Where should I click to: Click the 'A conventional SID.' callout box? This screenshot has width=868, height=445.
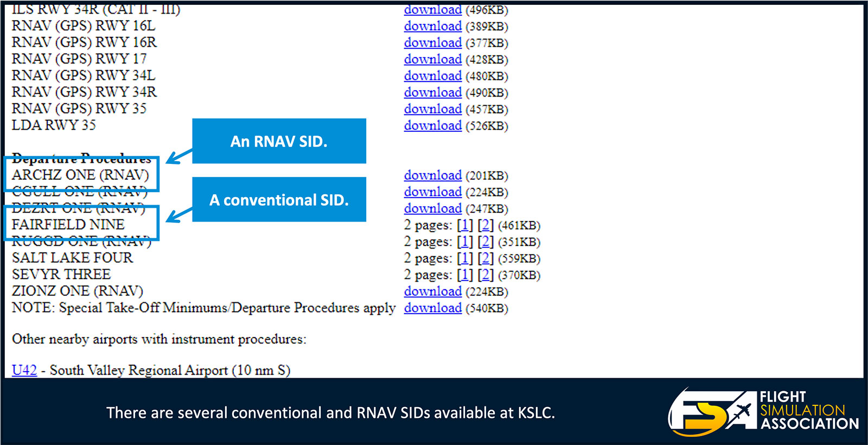coord(279,200)
